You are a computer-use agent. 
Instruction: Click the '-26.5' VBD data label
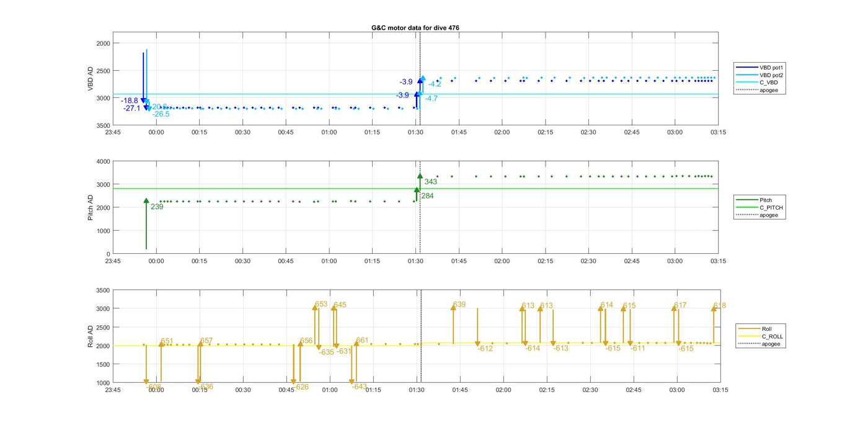coord(161,114)
